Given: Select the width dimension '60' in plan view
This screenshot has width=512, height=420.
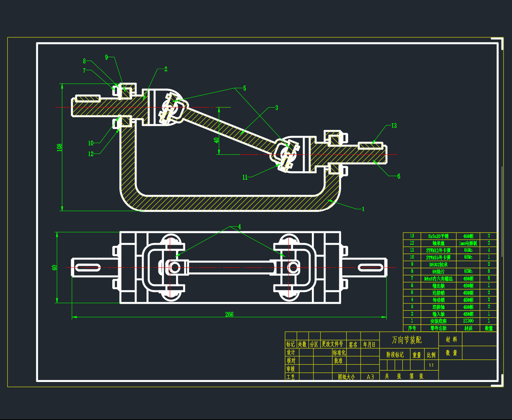Looking at the screenshot, I should (55, 267).
